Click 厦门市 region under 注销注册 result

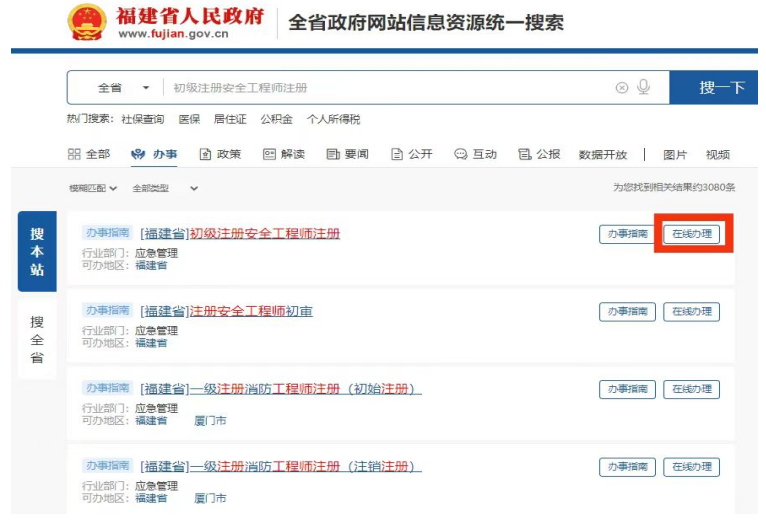(x=210, y=498)
